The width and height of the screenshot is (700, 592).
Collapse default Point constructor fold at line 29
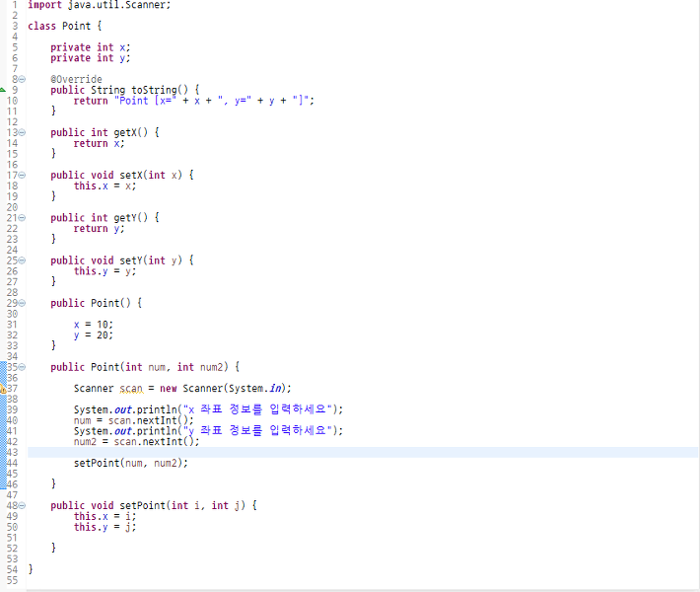pos(22,303)
